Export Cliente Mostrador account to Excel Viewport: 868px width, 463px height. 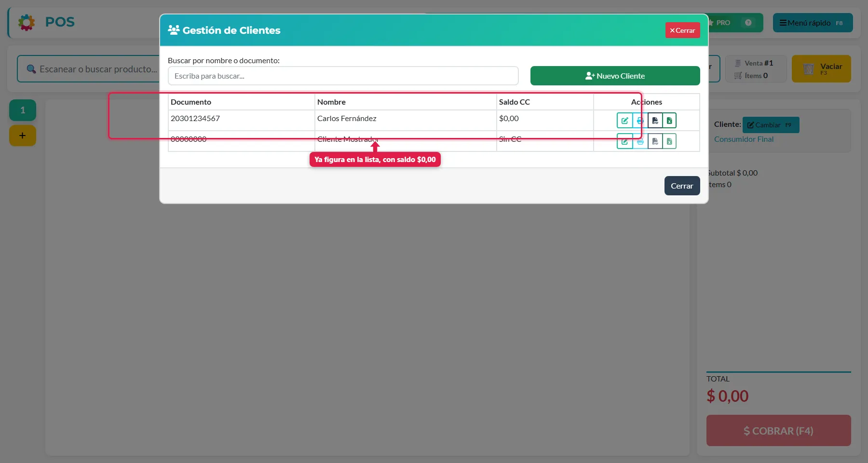(669, 141)
